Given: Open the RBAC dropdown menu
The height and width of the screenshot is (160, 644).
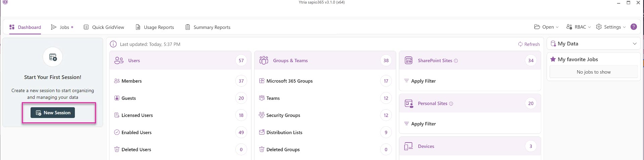Looking at the screenshot, I should [578, 27].
